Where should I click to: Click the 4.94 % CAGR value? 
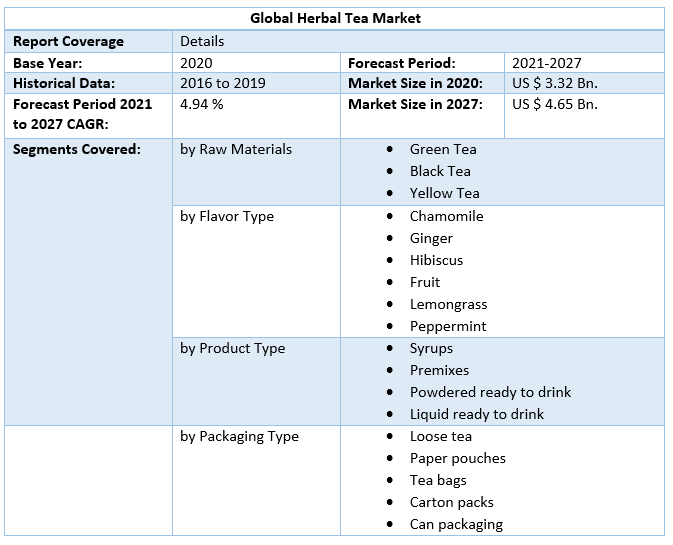(x=202, y=104)
